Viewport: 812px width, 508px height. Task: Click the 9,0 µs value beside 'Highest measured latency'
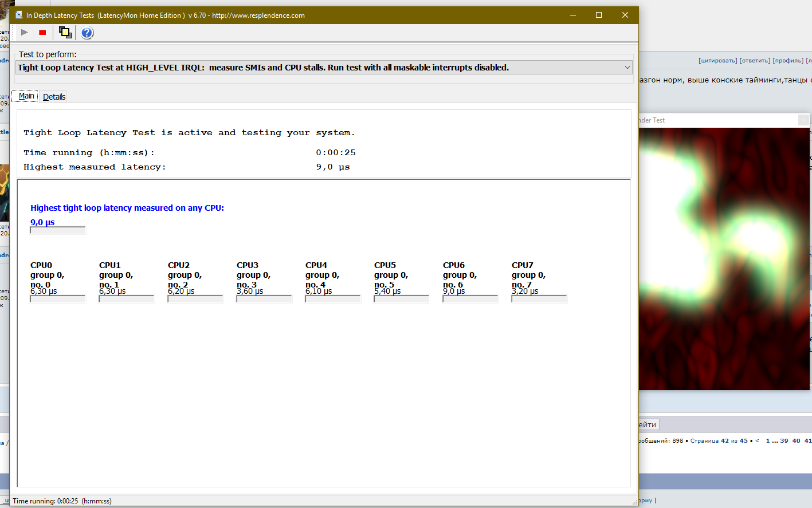click(x=333, y=167)
